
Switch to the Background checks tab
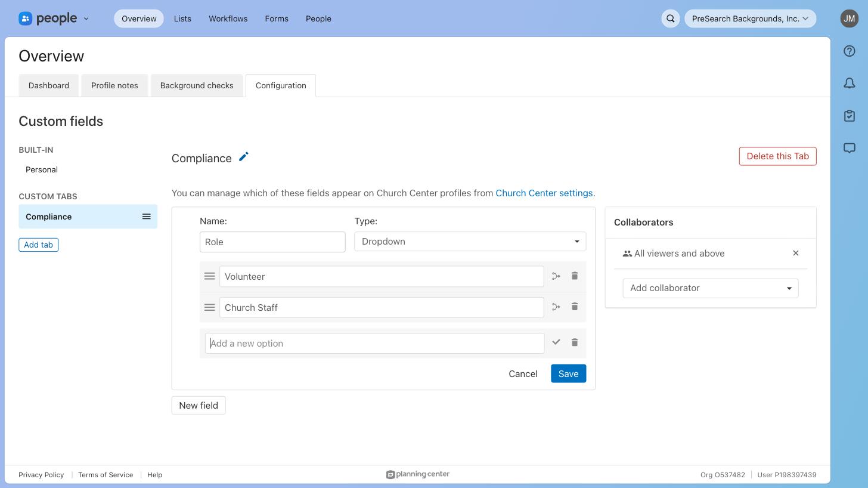[197, 85]
